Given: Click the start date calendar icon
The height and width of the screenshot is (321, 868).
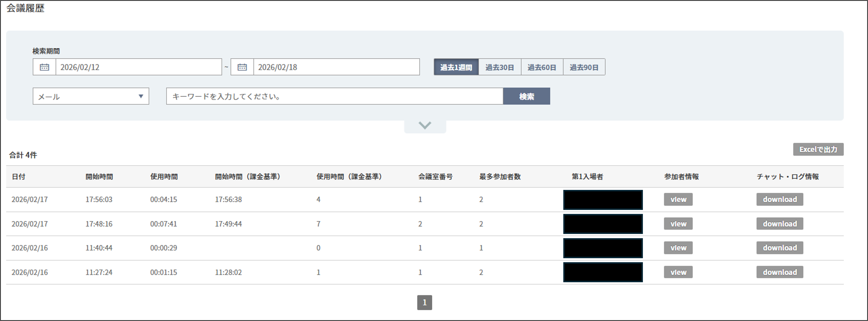Looking at the screenshot, I should tap(44, 67).
